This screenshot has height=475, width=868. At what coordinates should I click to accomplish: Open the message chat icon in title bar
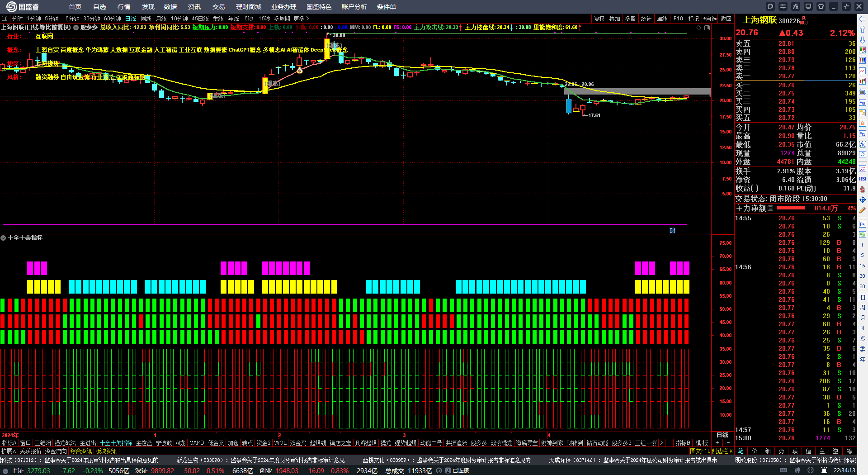770,6
